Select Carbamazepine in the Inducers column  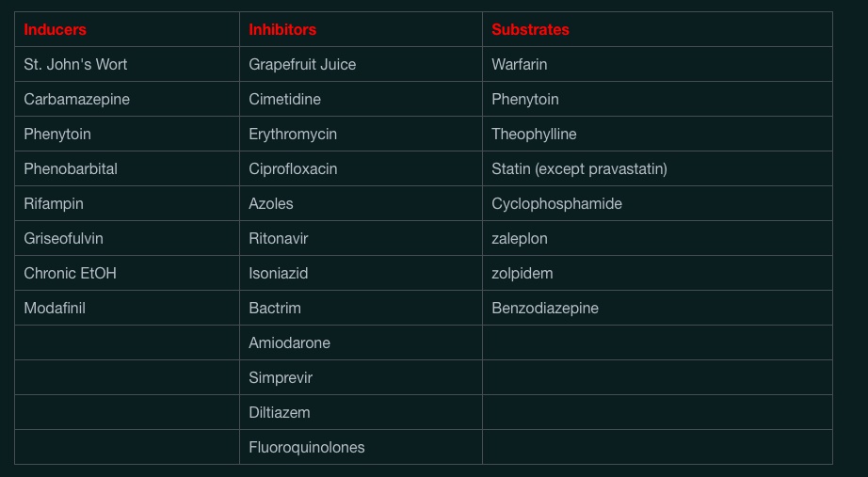76,99
